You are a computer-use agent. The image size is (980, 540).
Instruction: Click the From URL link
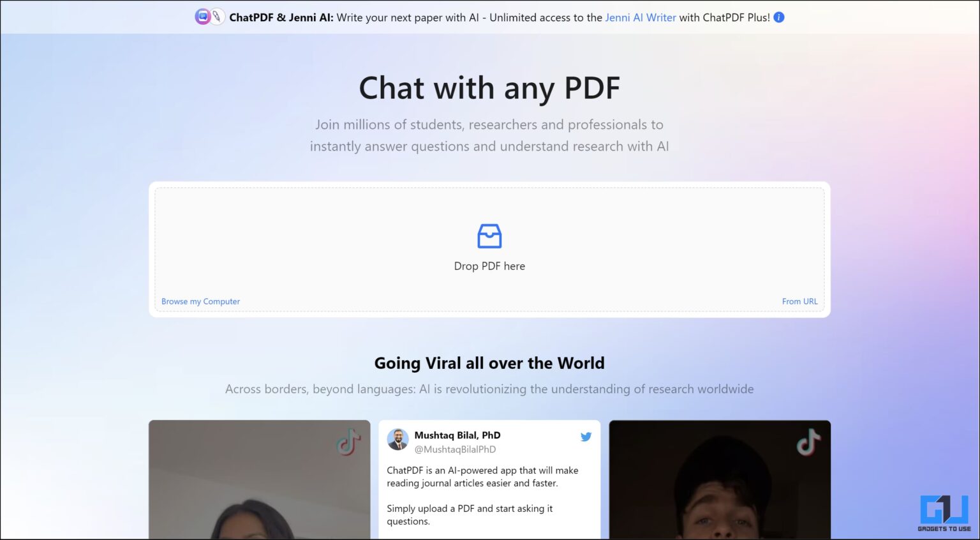pos(799,301)
